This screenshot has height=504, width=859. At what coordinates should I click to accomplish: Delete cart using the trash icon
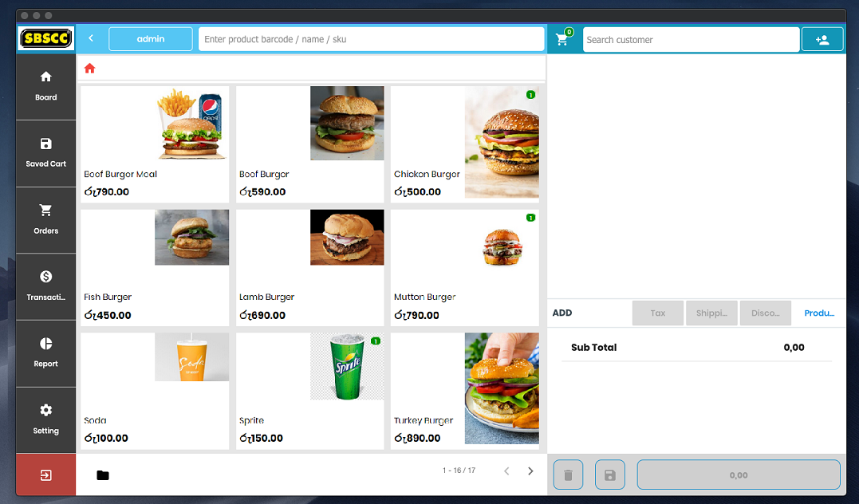(568, 475)
